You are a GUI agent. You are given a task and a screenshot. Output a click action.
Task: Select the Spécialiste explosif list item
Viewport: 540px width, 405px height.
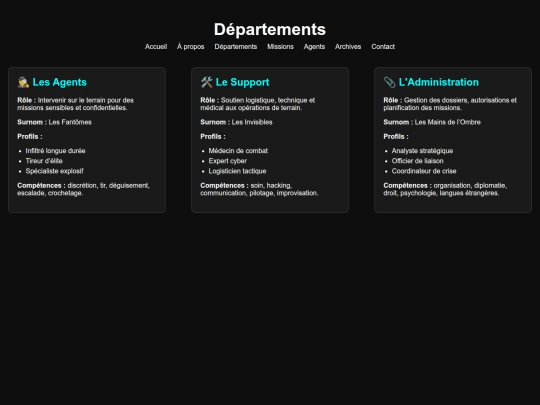click(x=54, y=171)
